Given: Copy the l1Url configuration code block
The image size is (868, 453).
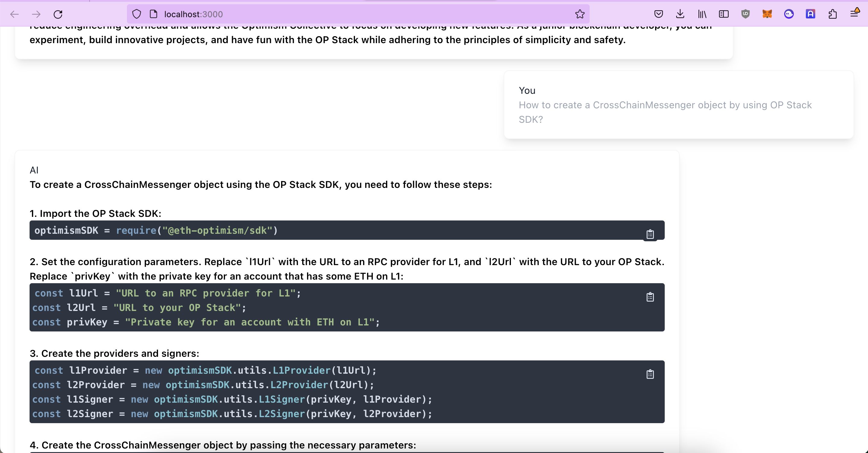Looking at the screenshot, I should pos(650,296).
